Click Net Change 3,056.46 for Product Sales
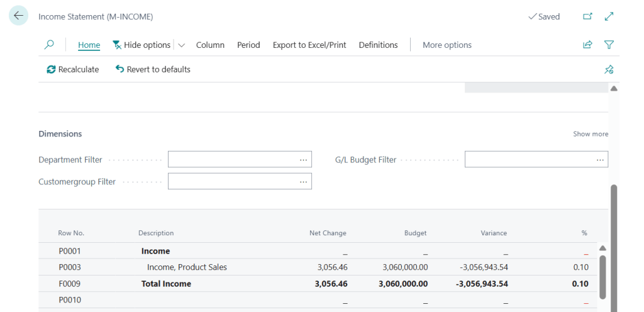This screenshot has width=644, height=312. pyautogui.click(x=332, y=267)
